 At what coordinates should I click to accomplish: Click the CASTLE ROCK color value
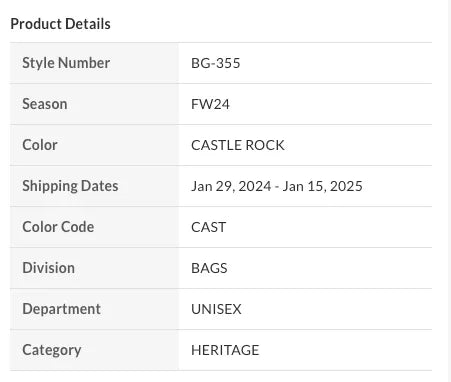238,145
